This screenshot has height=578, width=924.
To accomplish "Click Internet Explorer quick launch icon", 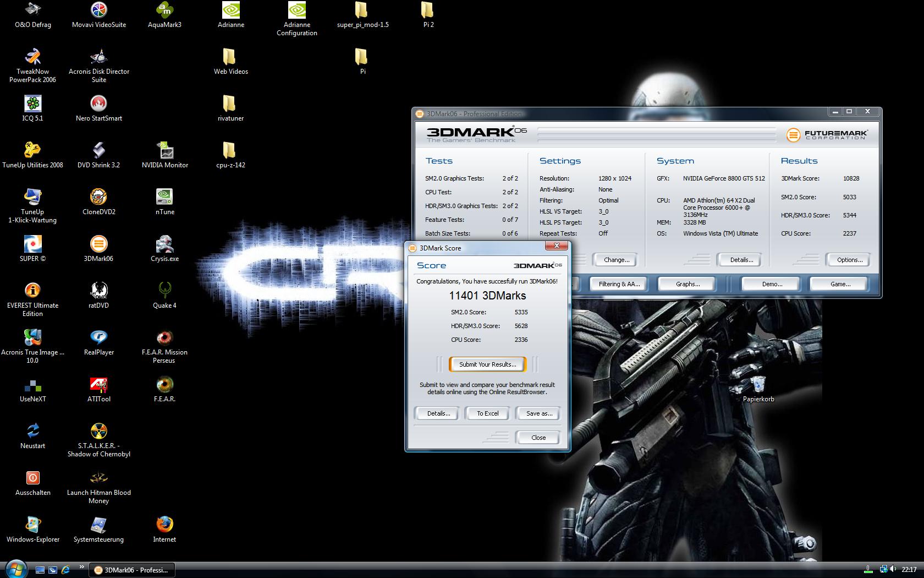I will 65,570.
